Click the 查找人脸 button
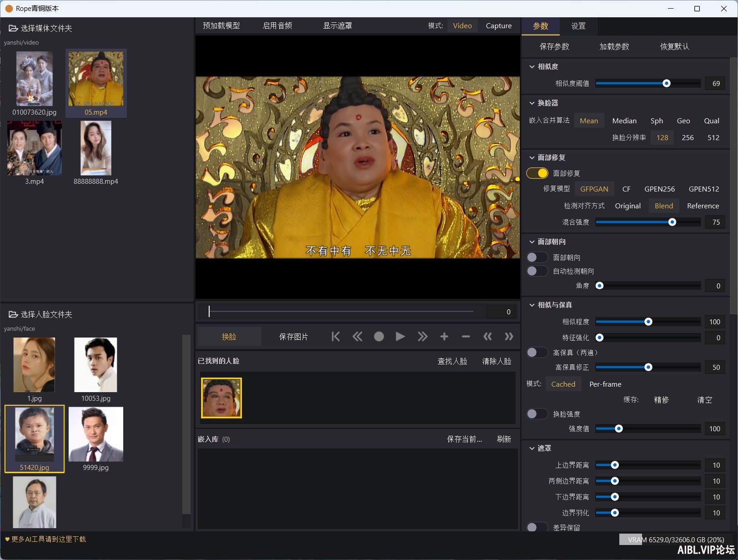The width and height of the screenshot is (738, 560). pyautogui.click(x=452, y=361)
